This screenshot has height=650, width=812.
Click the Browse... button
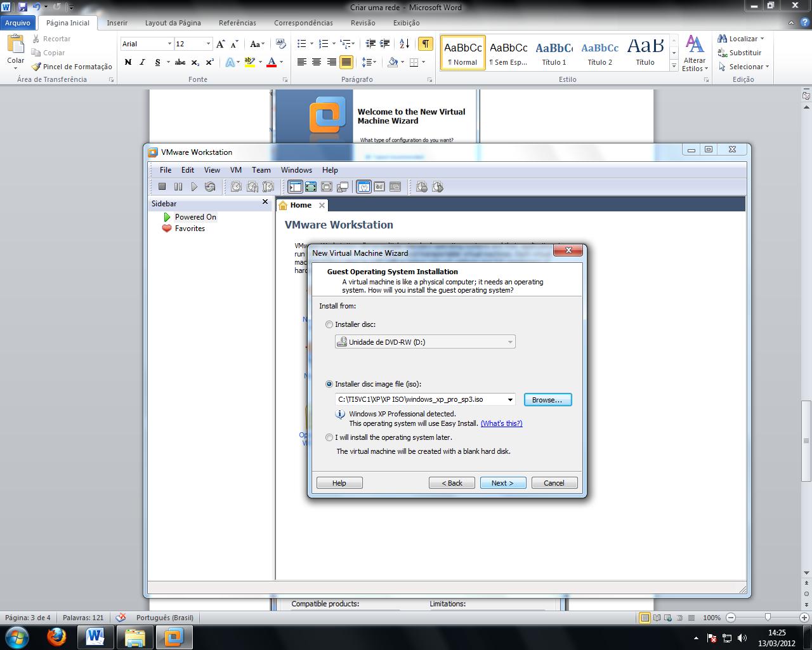click(547, 400)
